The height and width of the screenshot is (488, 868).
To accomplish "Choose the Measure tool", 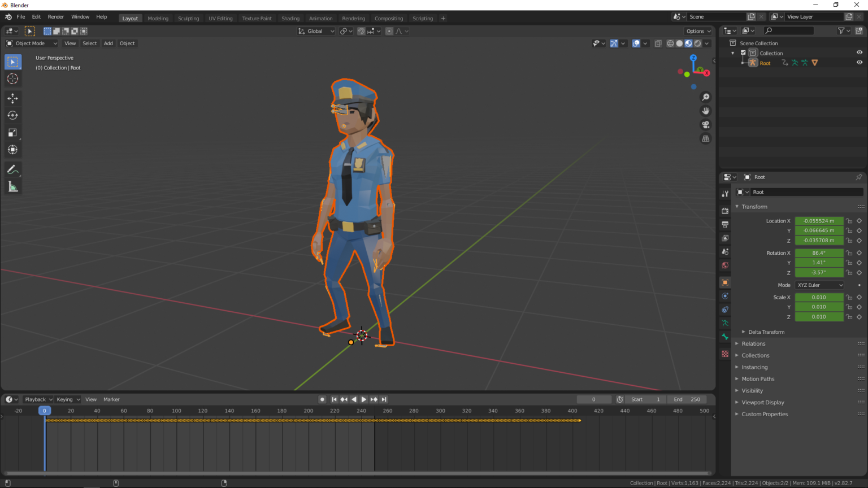I will coord(12,186).
